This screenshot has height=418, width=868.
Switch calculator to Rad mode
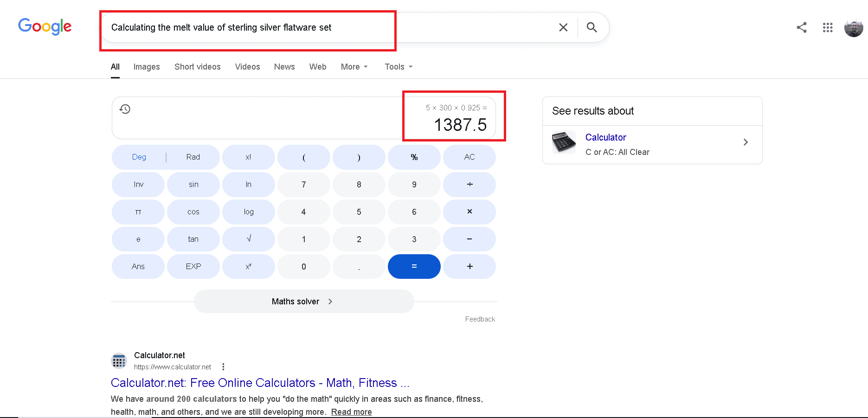coord(193,157)
